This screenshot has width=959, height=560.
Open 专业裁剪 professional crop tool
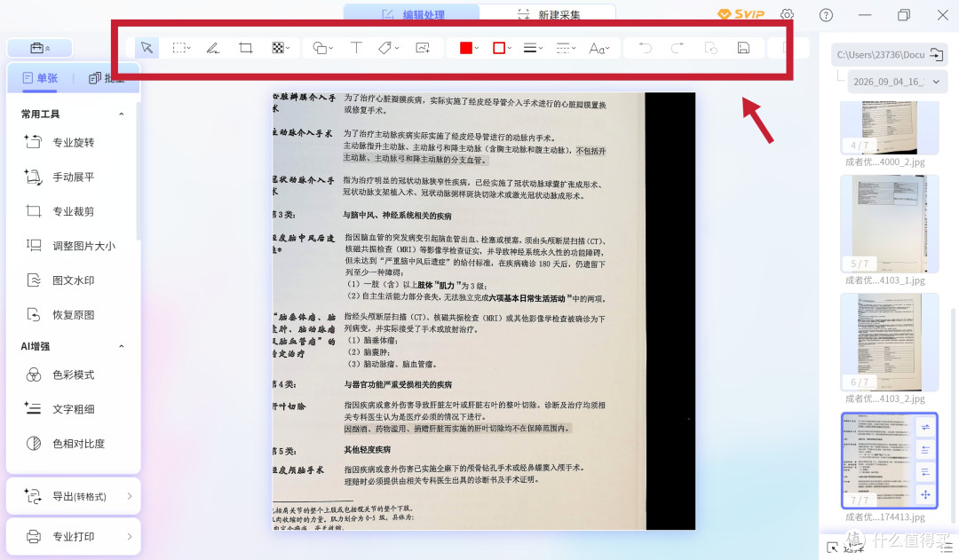pos(59,211)
